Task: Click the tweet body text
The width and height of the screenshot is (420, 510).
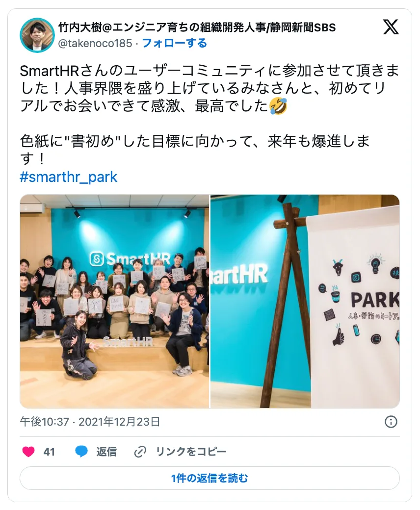Action: (210, 114)
